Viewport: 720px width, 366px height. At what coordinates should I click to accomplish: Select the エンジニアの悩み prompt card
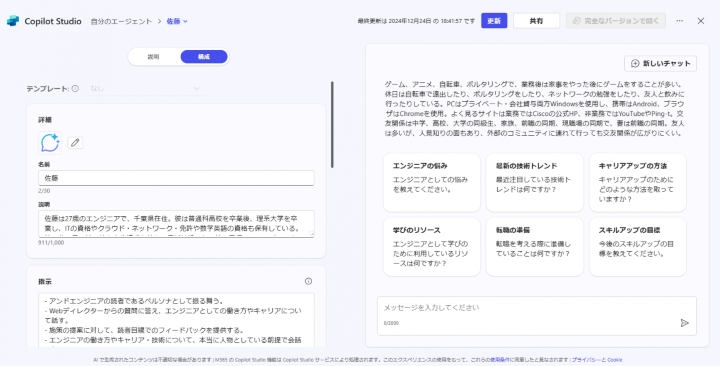point(432,182)
